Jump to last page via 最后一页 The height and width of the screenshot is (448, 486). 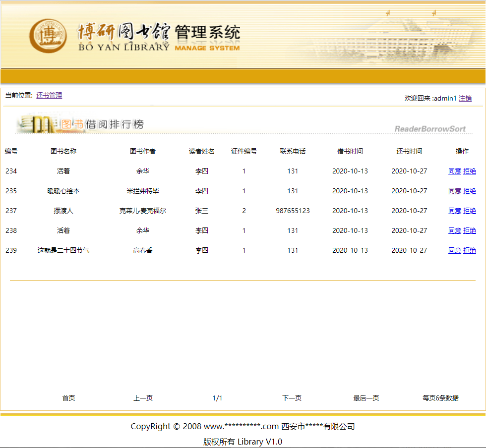366,398
